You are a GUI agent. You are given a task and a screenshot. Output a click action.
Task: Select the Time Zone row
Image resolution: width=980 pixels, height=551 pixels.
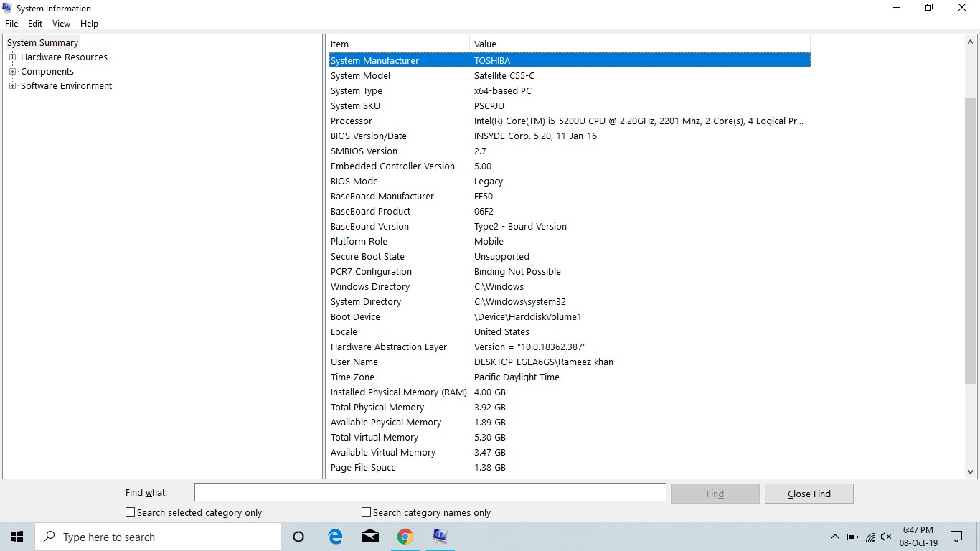coord(569,377)
